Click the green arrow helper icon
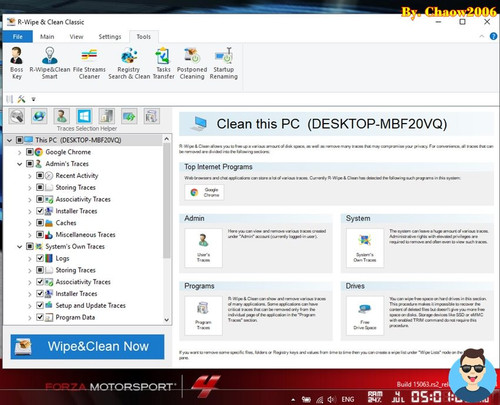This screenshot has width=500, height=405. coord(129,116)
